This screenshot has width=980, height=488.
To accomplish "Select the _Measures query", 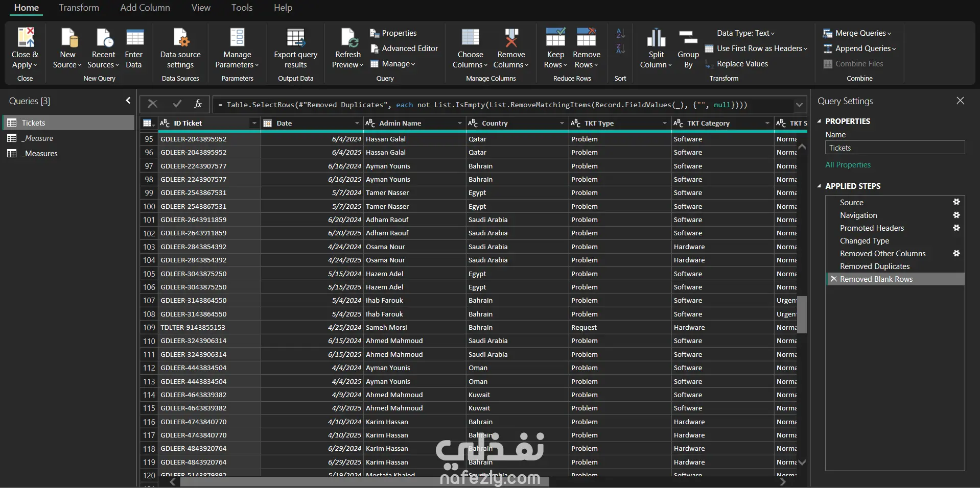I will pyautogui.click(x=69, y=153).
